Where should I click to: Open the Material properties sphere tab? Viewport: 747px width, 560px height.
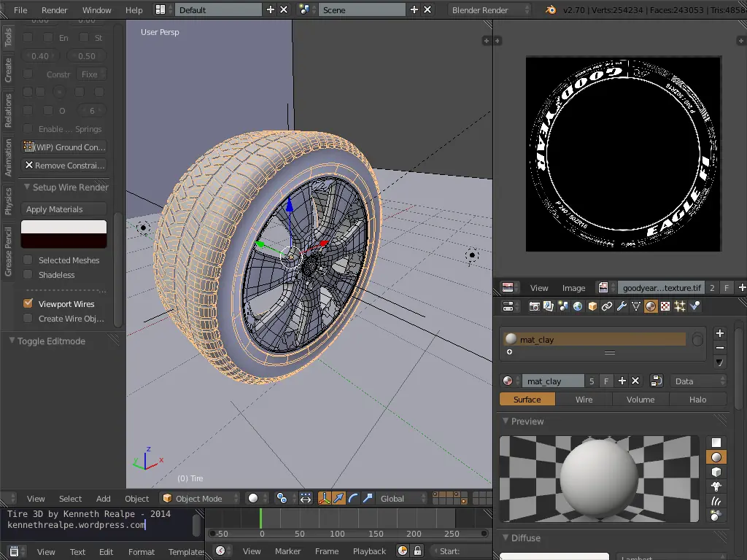pyautogui.click(x=650, y=306)
